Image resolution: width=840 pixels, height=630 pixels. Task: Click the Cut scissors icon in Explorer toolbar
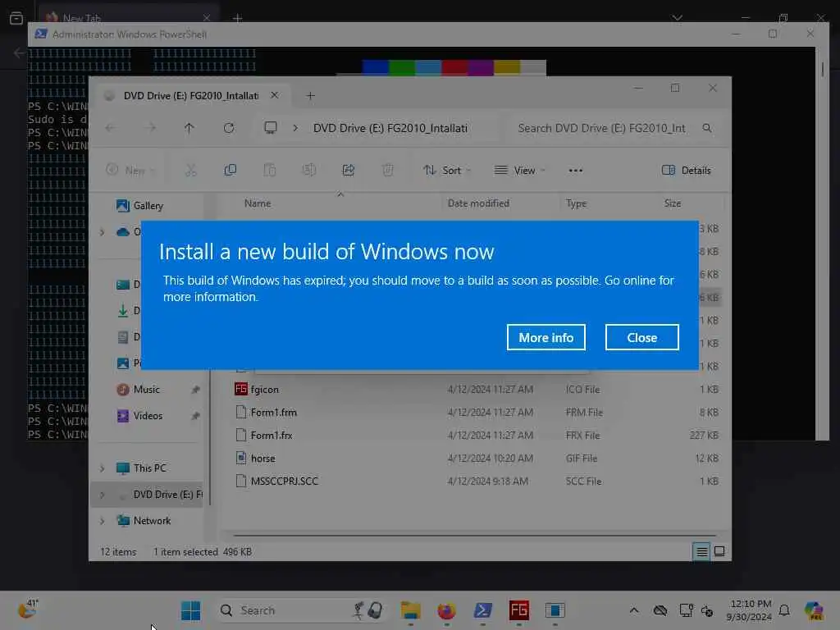point(190,171)
